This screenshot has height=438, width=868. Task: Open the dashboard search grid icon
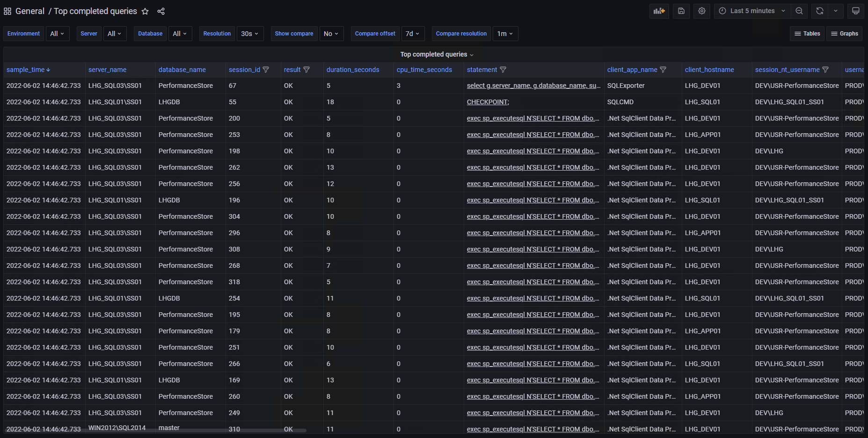point(7,11)
